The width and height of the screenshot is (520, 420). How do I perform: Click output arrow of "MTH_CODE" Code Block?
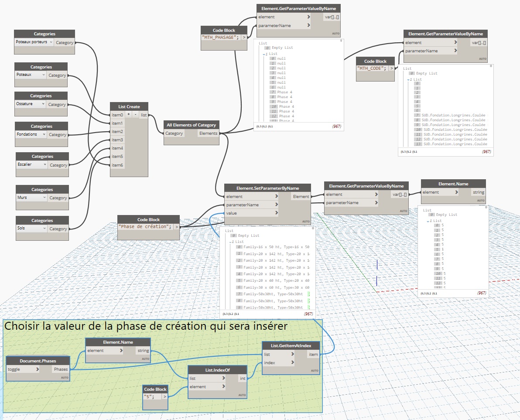pos(392,68)
